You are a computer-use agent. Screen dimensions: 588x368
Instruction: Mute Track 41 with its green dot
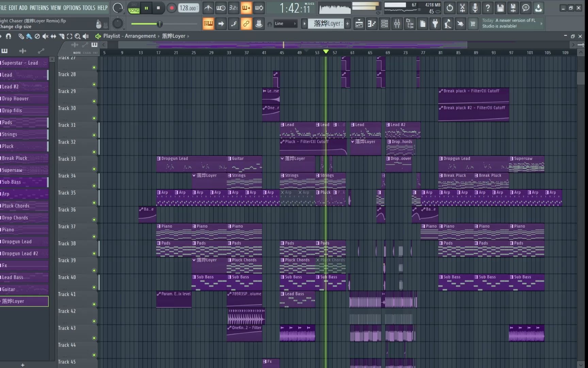(x=94, y=304)
